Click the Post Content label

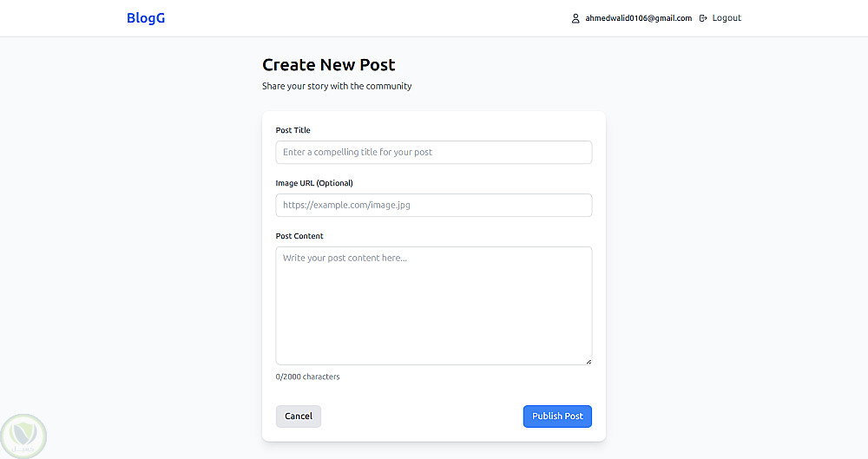pyautogui.click(x=299, y=236)
